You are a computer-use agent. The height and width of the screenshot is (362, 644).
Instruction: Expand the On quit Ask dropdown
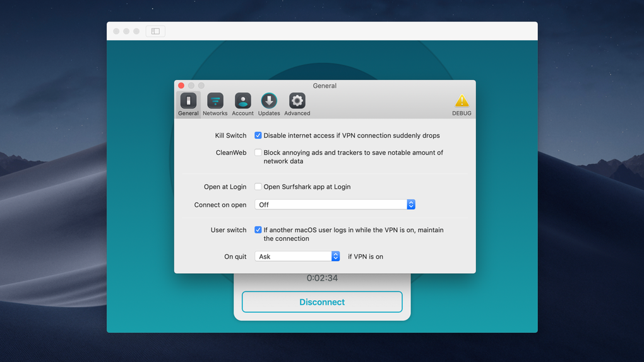point(297,257)
